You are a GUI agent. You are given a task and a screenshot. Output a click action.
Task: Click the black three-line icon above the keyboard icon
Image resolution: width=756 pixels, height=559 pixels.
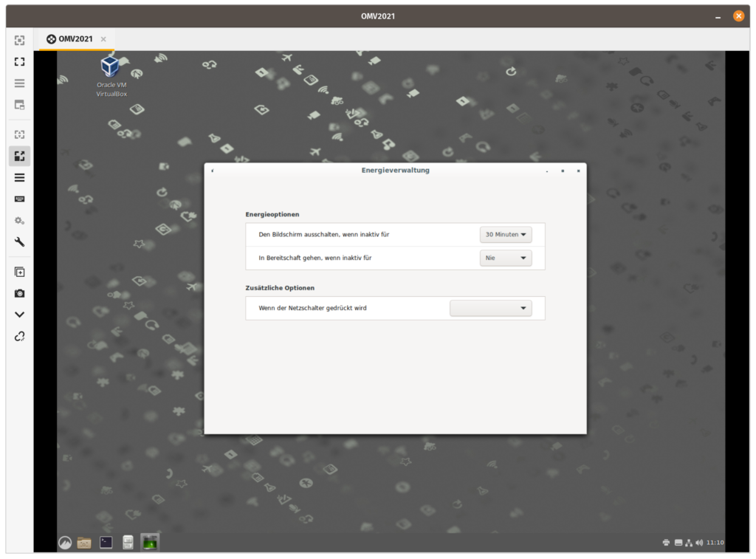pyautogui.click(x=19, y=178)
